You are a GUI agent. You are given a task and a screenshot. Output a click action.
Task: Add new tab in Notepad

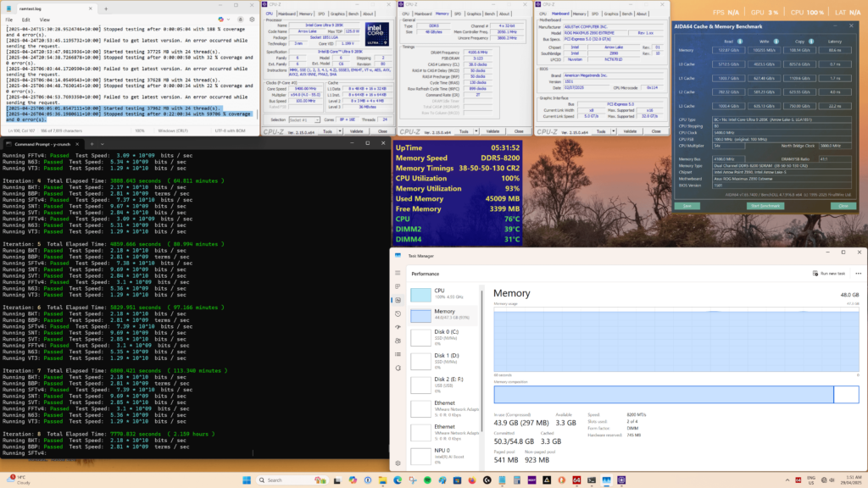(x=106, y=8)
